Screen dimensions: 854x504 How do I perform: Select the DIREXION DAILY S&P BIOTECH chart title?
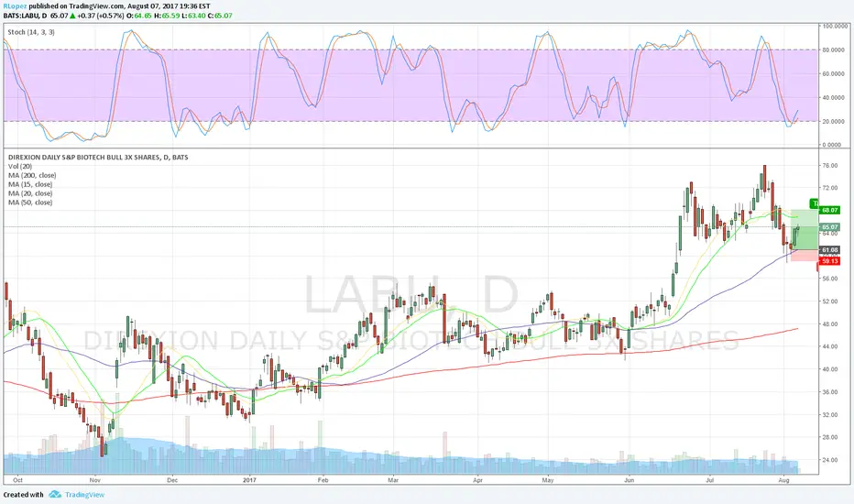pos(98,158)
